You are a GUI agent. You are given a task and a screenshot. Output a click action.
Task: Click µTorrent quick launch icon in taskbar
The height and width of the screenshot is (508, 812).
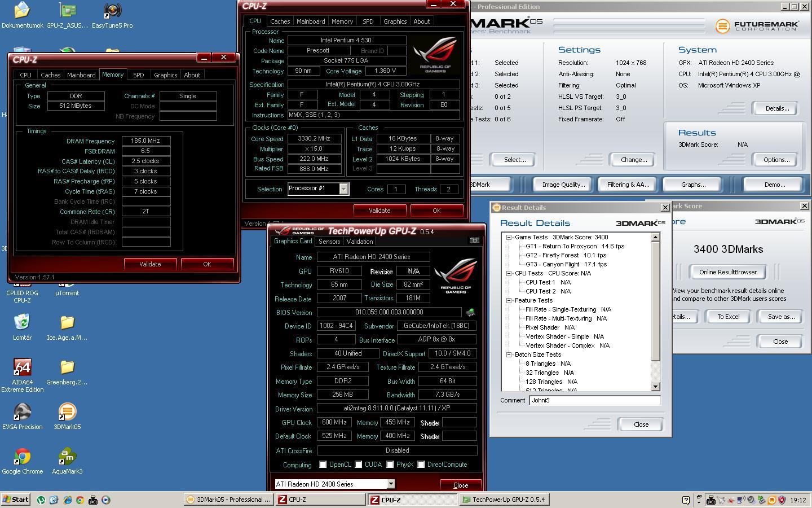click(x=41, y=500)
